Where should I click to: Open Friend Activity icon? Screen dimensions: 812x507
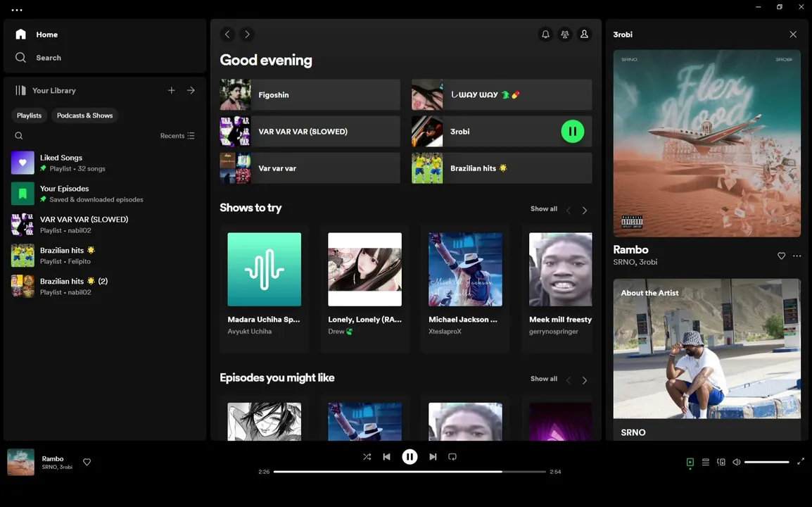(565, 35)
